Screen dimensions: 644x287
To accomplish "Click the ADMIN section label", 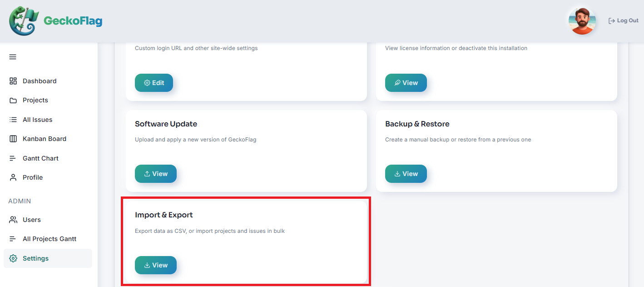I will tap(20, 201).
